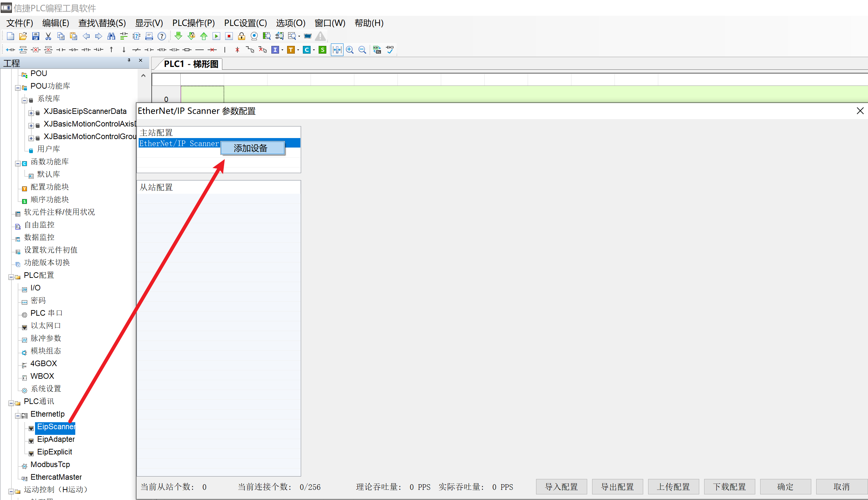868x500 pixels.
Task: Click the 下载配置 button
Action: click(x=729, y=487)
